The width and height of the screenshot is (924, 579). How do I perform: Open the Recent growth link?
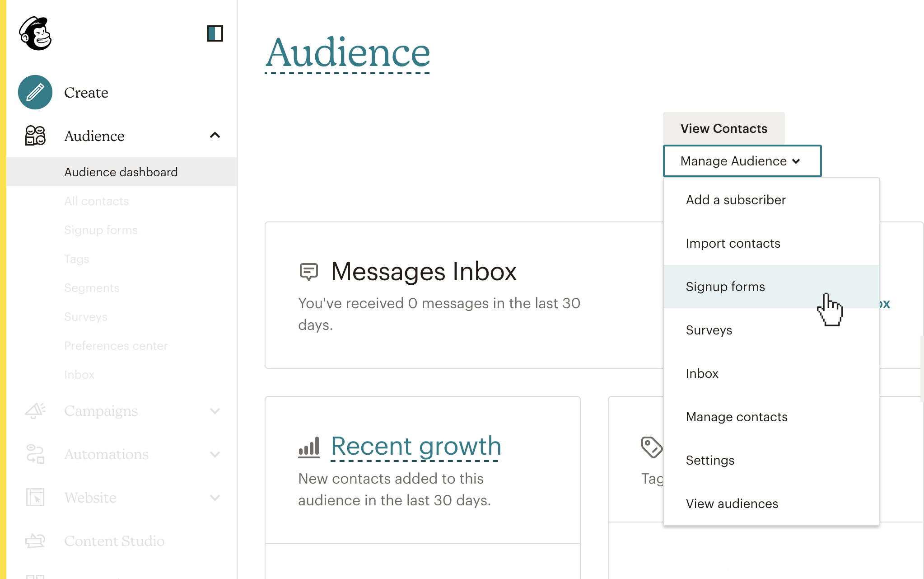pyautogui.click(x=416, y=446)
